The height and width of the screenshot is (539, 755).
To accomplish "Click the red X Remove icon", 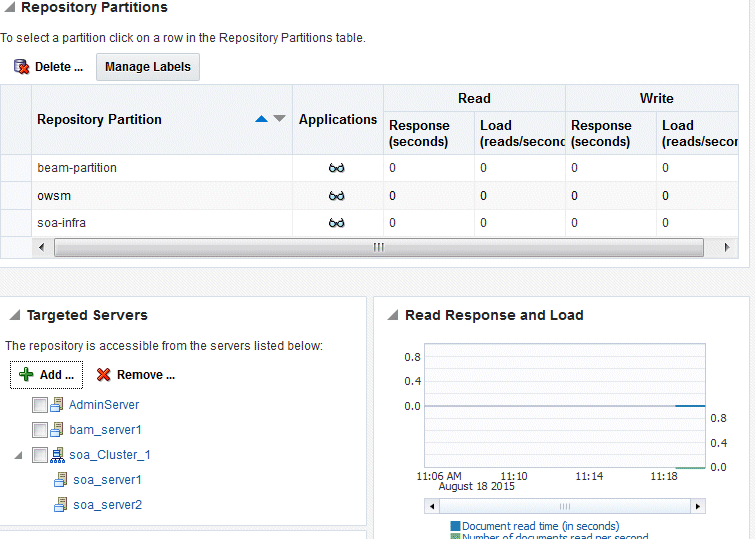I will tap(104, 375).
